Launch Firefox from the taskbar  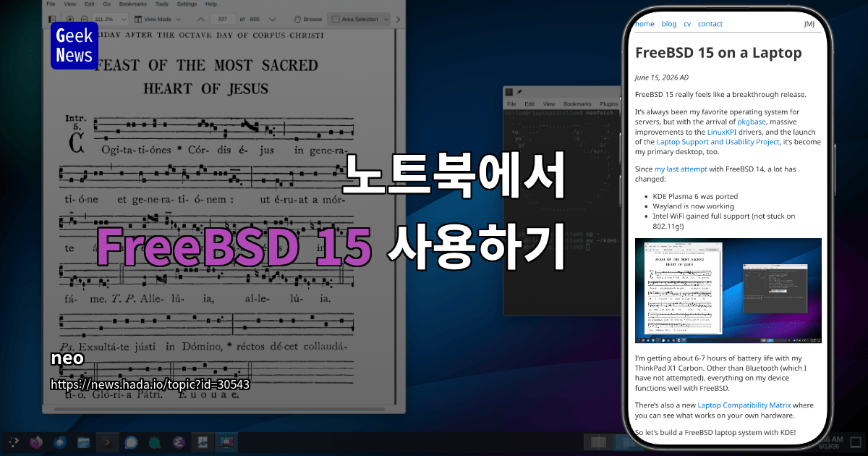click(x=36, y=441)
